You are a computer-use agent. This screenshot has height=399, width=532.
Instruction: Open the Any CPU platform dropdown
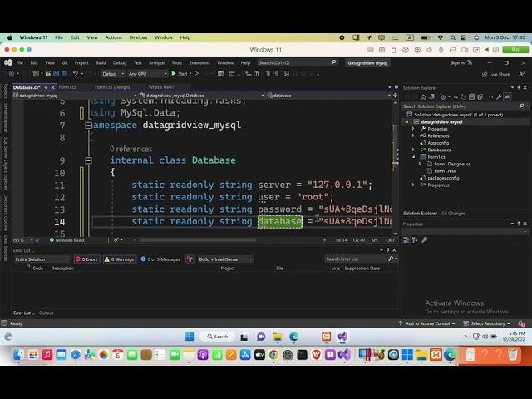click(x=140, y=74)
